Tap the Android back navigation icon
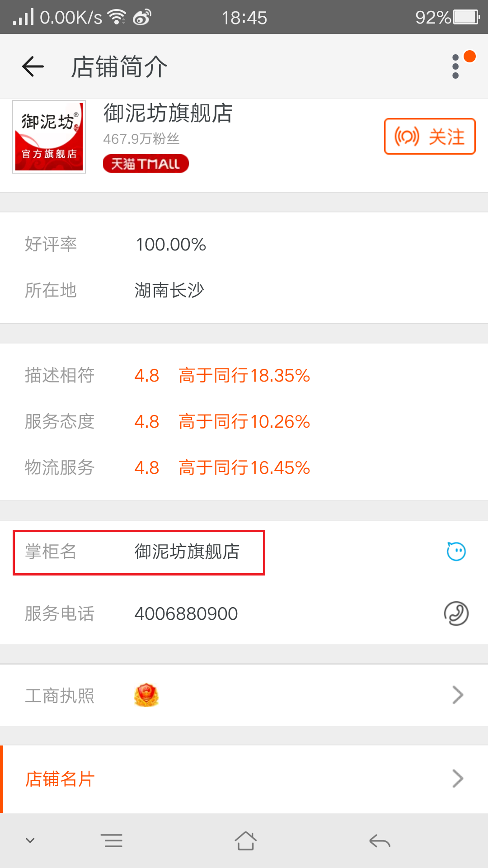The image size is (488, 868). pyautogui.click(x=380, y=841)
